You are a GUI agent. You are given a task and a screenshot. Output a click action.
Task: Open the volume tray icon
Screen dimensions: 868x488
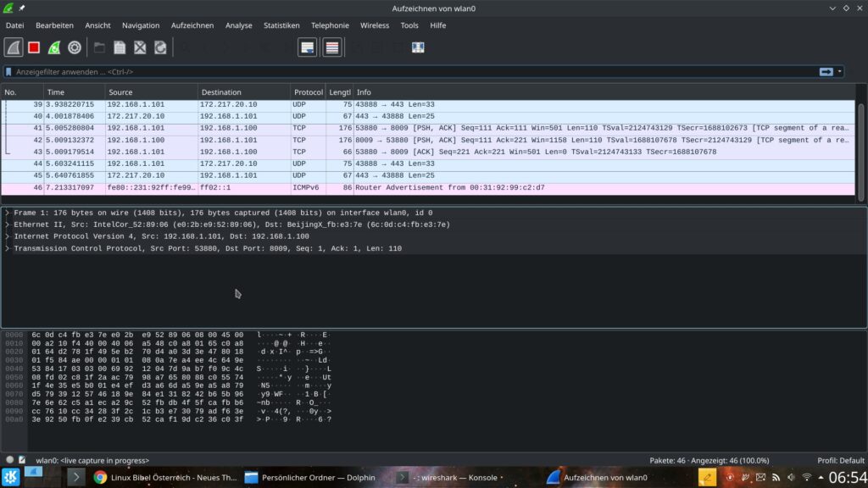tap(792, 478)
